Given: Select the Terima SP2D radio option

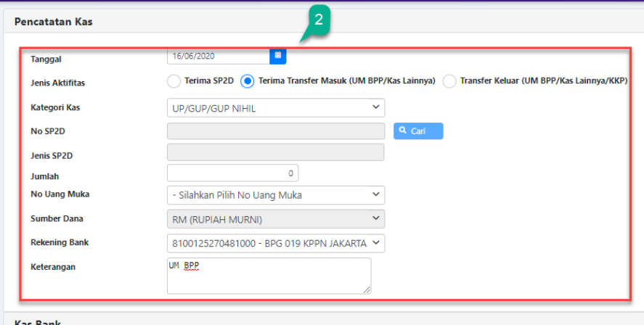Looking at the screenshot, I should click(174, 81).
